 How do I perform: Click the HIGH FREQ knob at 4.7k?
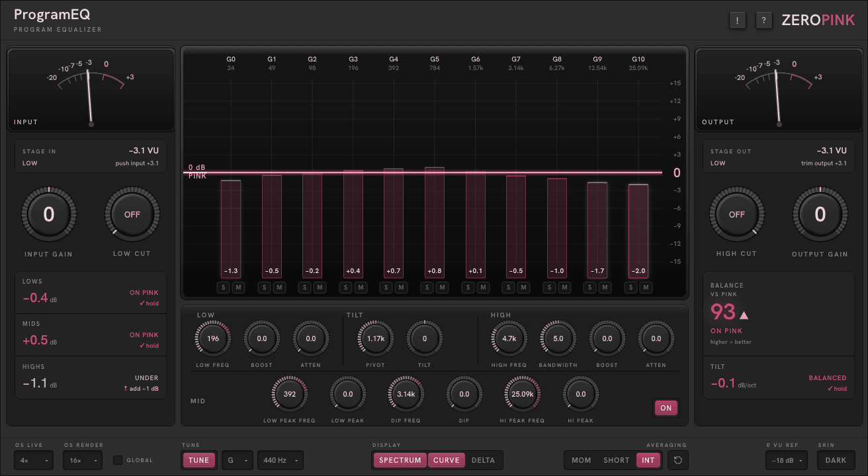[509, 338]
